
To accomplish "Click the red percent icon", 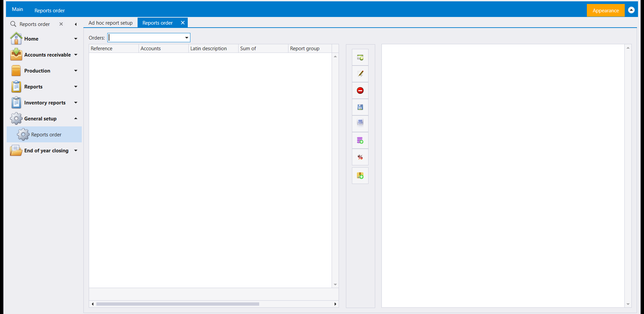I will pos(360,157).
